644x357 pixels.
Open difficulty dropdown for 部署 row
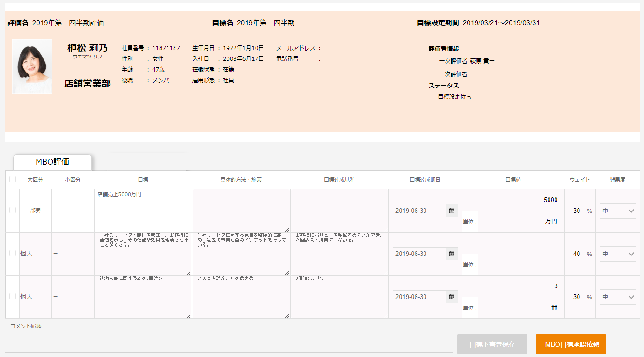point(617,211)
